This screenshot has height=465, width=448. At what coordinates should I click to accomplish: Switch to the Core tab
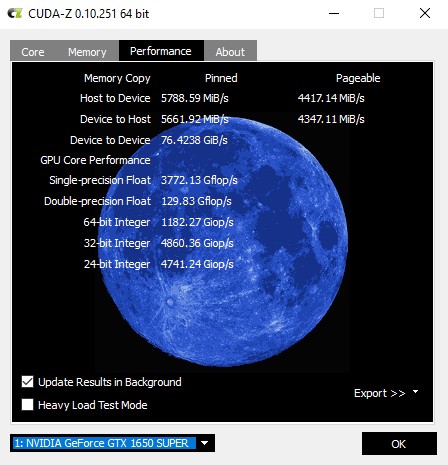tap(33, 52)
